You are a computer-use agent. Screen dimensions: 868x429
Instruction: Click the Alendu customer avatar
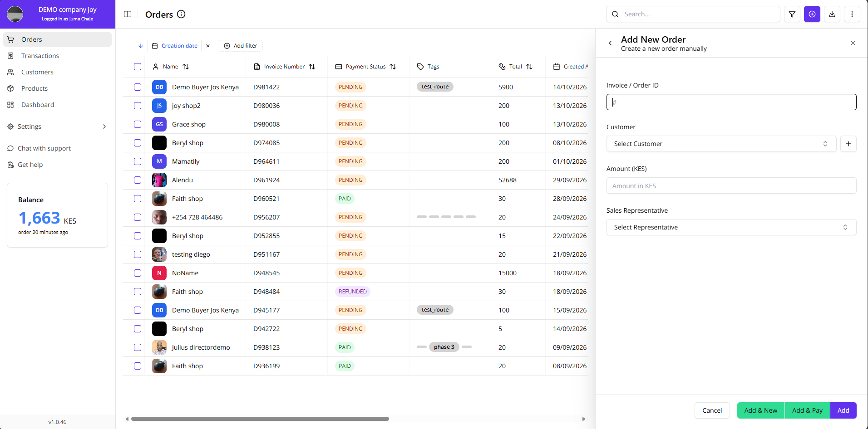159,180
